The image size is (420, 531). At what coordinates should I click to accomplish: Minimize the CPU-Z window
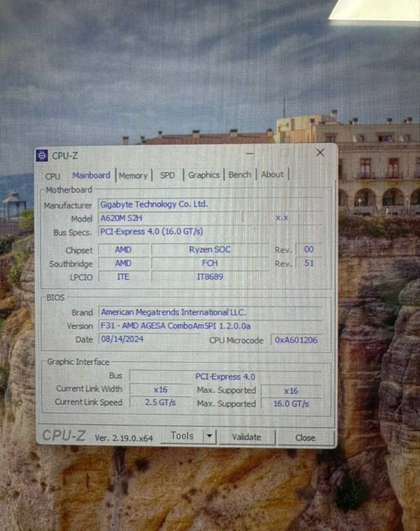[x=250, y=153]
